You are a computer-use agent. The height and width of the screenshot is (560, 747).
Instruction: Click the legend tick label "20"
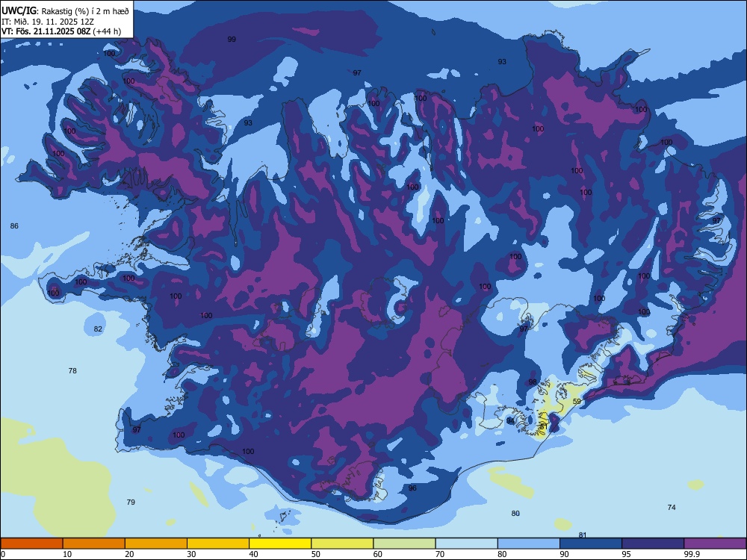[x=129, y=554]
